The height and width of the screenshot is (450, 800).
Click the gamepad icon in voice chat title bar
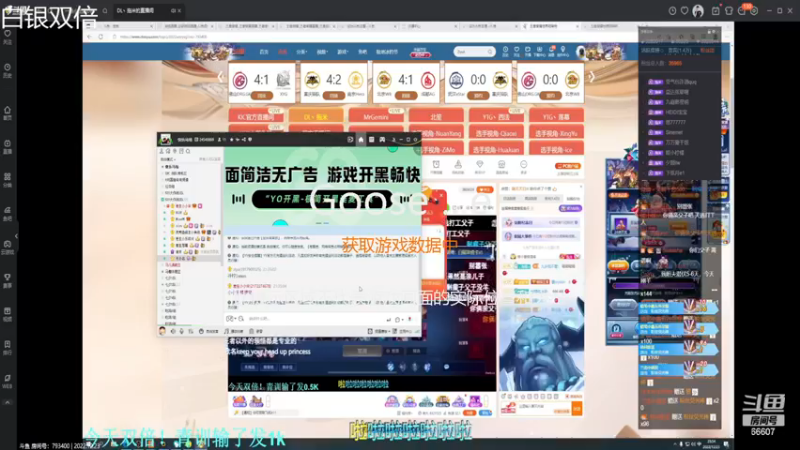(x=382, y=139)
